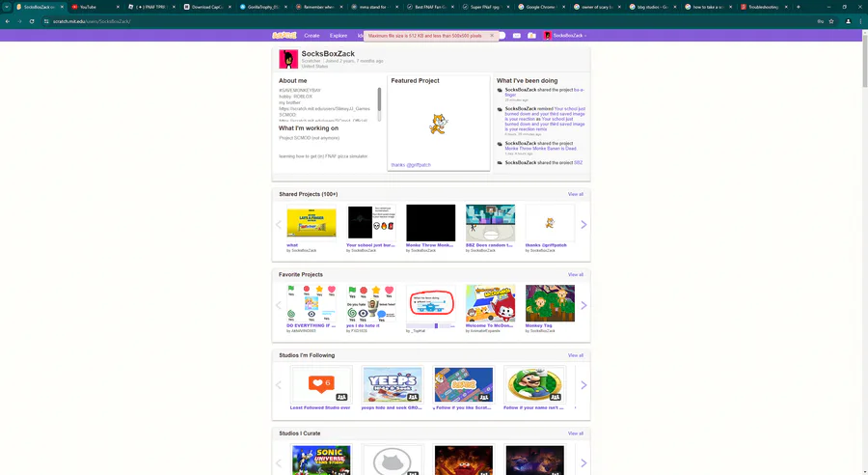Open the SocksBoxZack account dropdown
Screen dimensions: 868x475
(564, 36)
